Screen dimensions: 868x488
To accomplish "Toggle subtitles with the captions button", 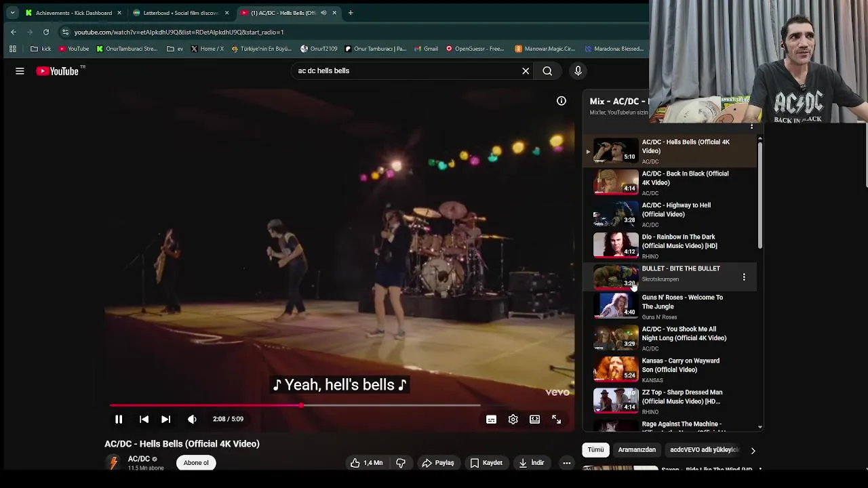I will [492, 420].
